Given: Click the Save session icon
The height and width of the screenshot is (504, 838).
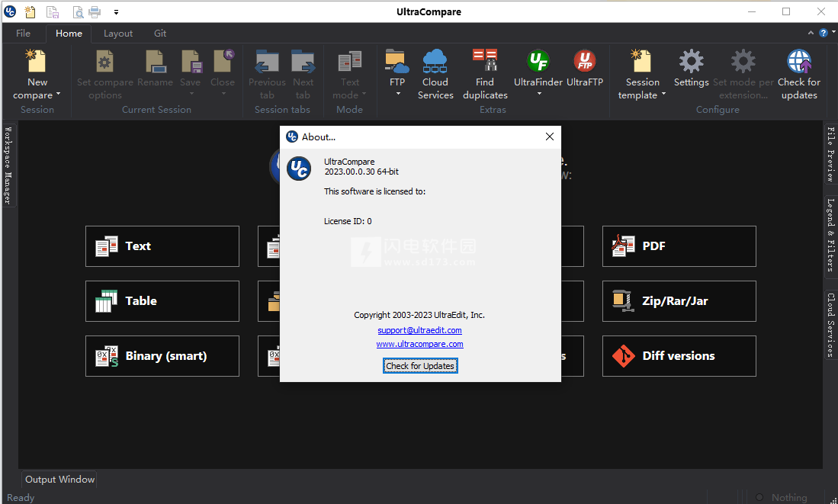Looking at the screenshot, I should (x=191, y=61).
